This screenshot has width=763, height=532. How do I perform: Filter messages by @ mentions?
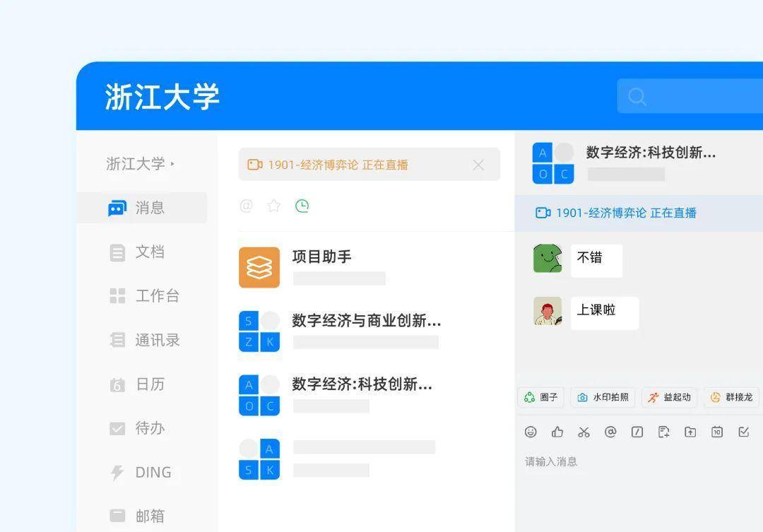pyautogui.click(x=247, y=206)
